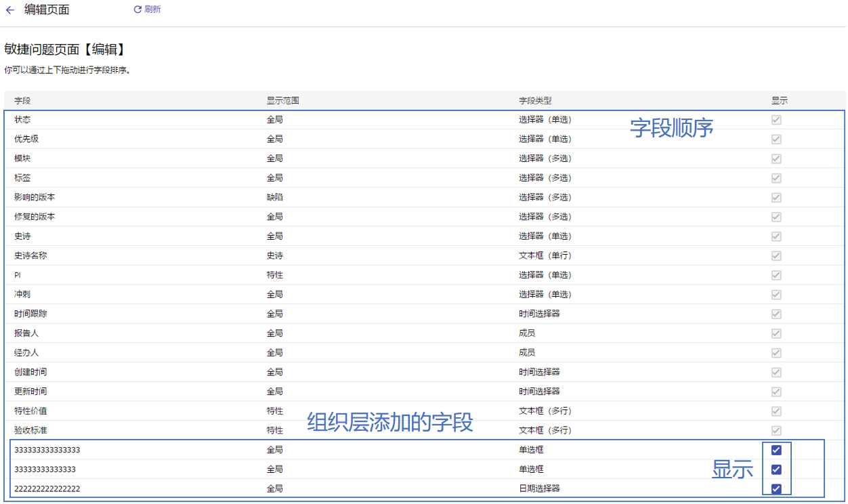Click the 显示 checkbox in the 优先级 row
Image resolution: width=848 pixels, height=504 pixels.
pyautogui.click(x=776, y=140)
